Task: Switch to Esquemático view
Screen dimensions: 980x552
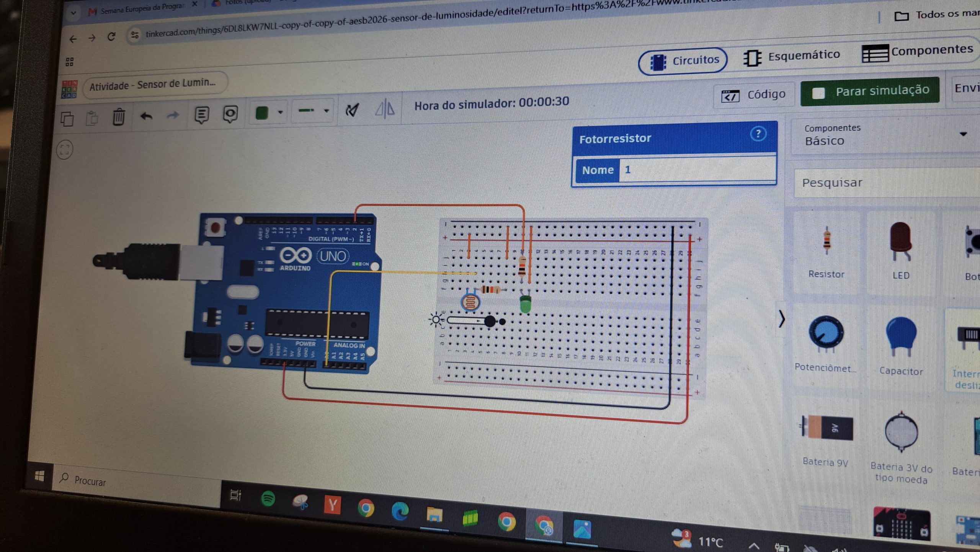Action: [x=792, y=57]
